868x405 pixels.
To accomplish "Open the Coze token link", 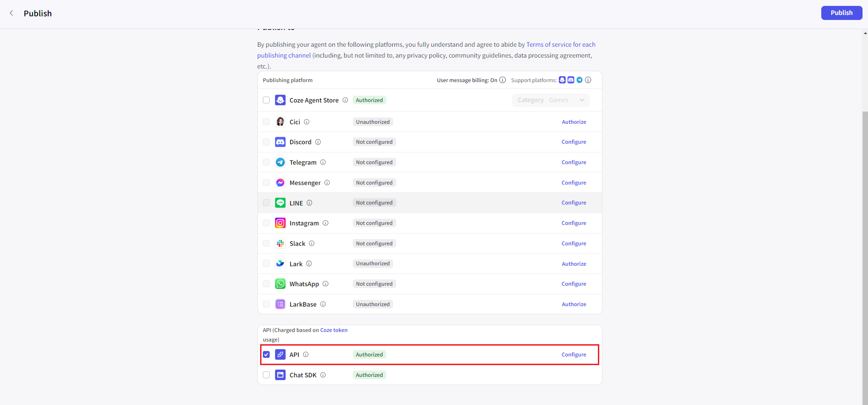I will tap(334, 330).
